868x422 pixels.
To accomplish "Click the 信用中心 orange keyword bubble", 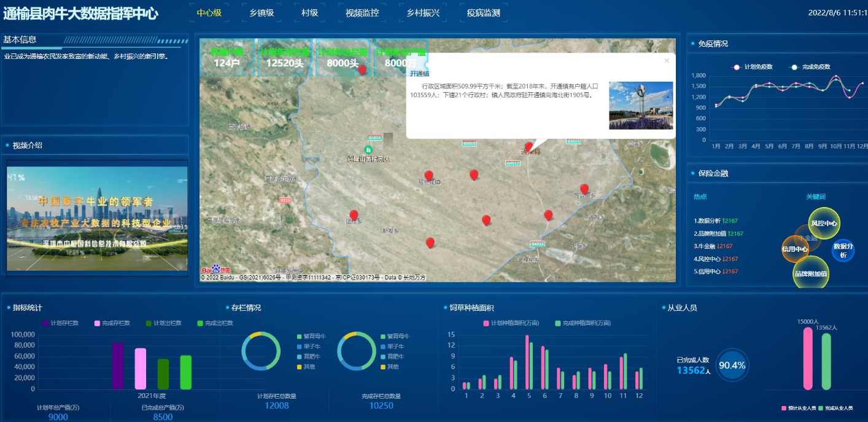I will (795, 249).
